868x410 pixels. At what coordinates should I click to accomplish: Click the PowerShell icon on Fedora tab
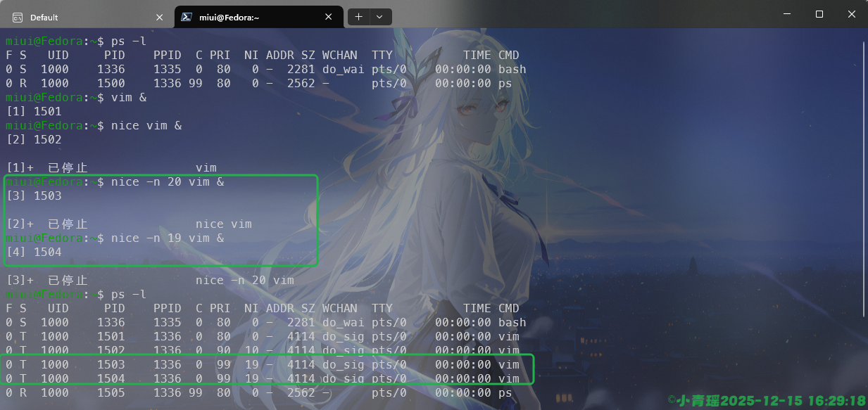(187, 17)
